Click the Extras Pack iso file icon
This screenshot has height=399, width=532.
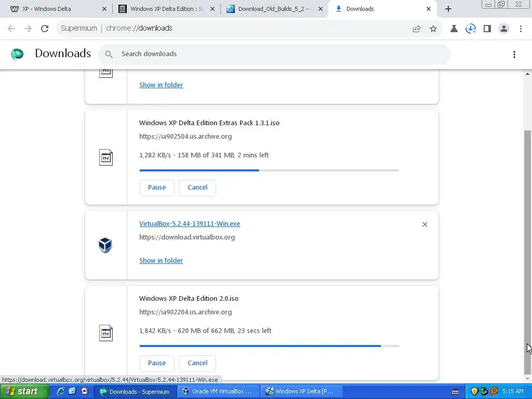tap(106, 157)
